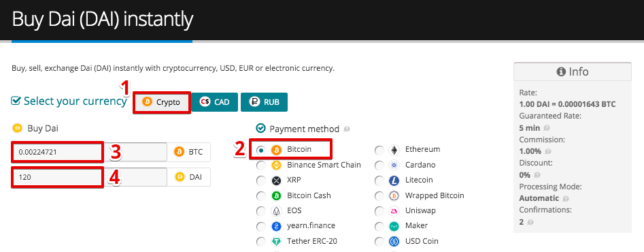The image size is (644, 252).
Task: Click the Wrapped Bitcoin logo icon
Action: (x=394, y=196)
